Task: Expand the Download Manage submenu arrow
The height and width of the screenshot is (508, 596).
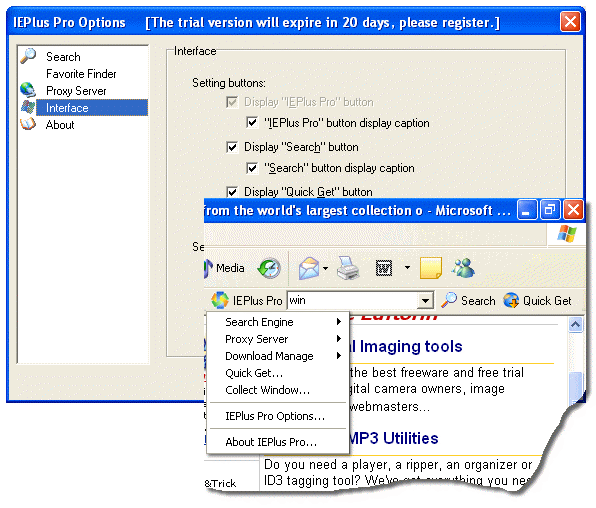Action: click(x=339, y=356)
